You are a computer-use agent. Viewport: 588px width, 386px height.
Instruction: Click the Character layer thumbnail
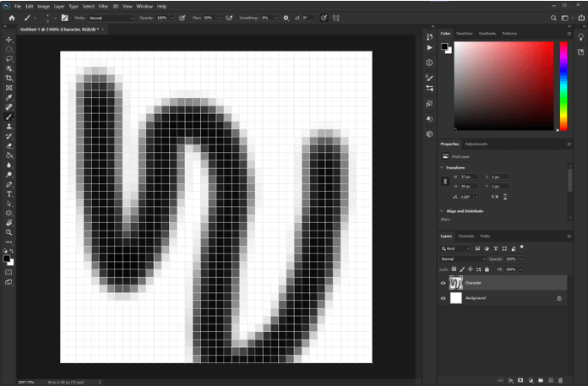pos(456,283)
